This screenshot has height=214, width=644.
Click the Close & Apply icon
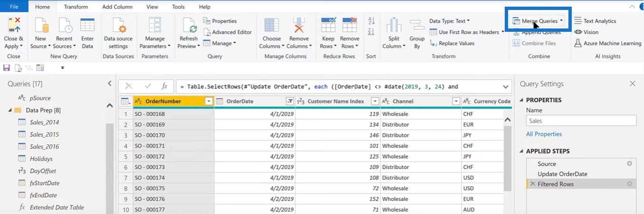(x=13, y=25)
